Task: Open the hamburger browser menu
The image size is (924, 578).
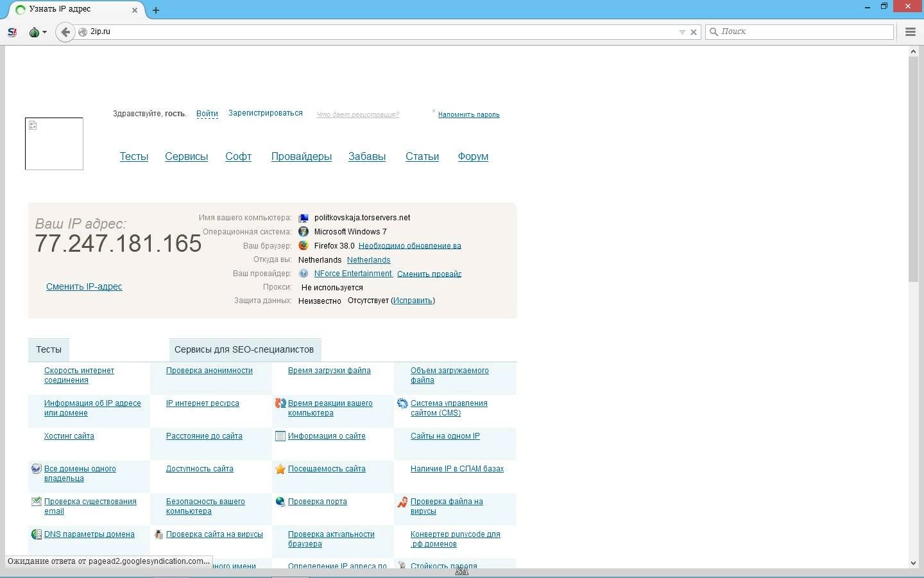Action: [910, 31]
